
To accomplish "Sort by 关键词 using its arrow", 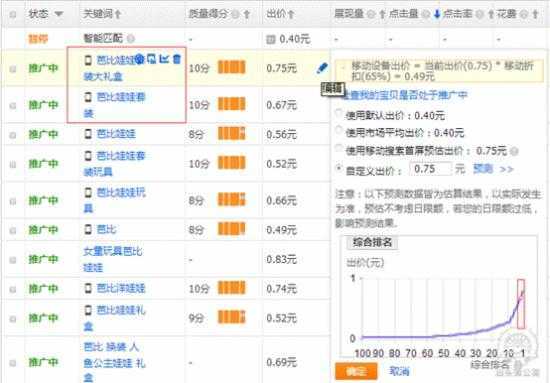I will click(x=118, y=14).
